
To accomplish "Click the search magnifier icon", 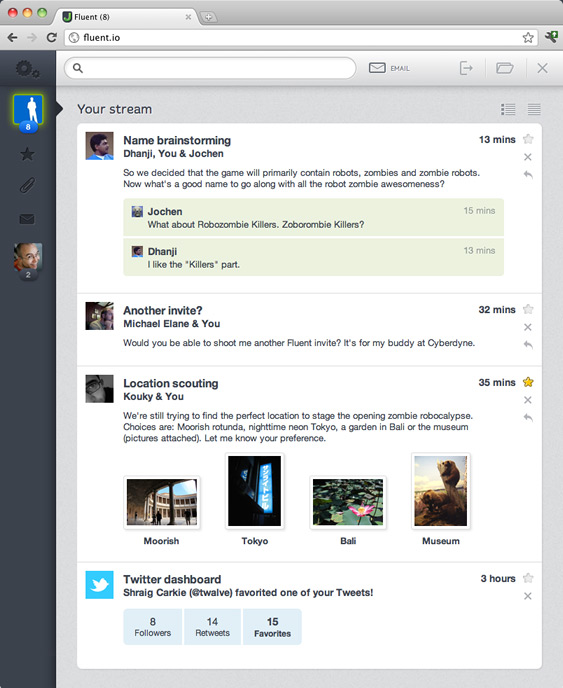I will pyautogui.click(x=78, y=68).
